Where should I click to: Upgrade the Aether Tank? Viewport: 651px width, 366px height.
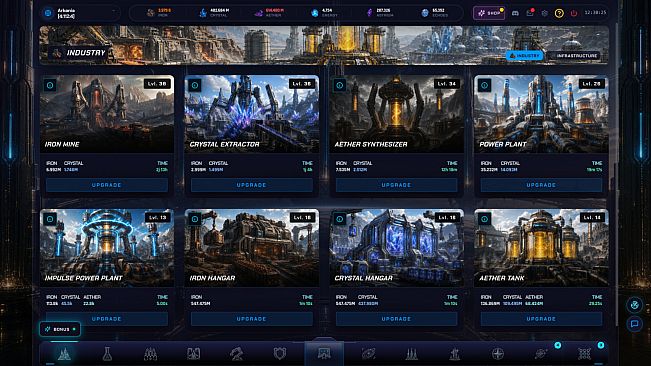pos(541,319)
